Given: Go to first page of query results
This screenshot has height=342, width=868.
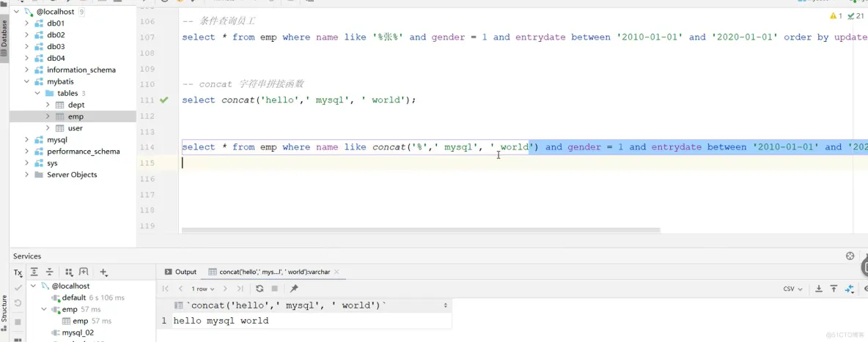Looking at the screenshot, I should pos(166,289).
